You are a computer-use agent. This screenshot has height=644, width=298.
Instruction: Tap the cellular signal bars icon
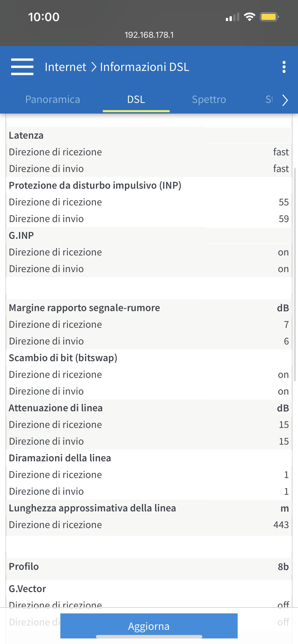coord(232,17)
